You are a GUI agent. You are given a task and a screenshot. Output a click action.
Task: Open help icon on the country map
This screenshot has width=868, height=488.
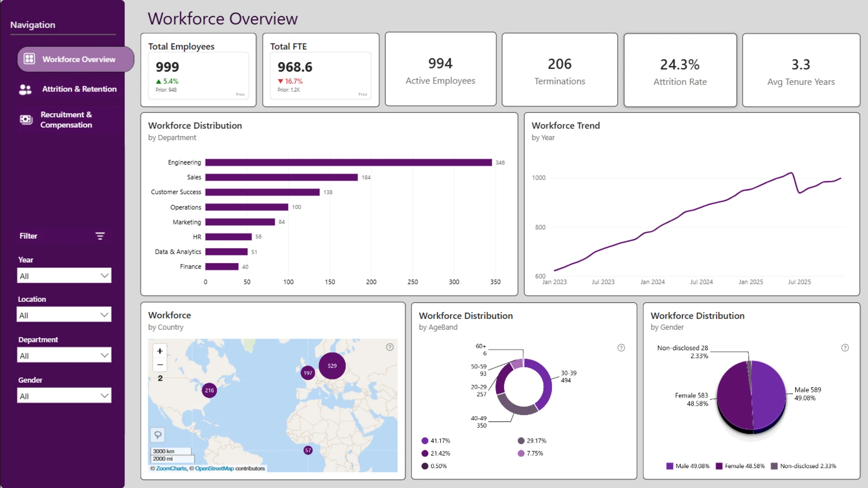click(x=390, y=347)
